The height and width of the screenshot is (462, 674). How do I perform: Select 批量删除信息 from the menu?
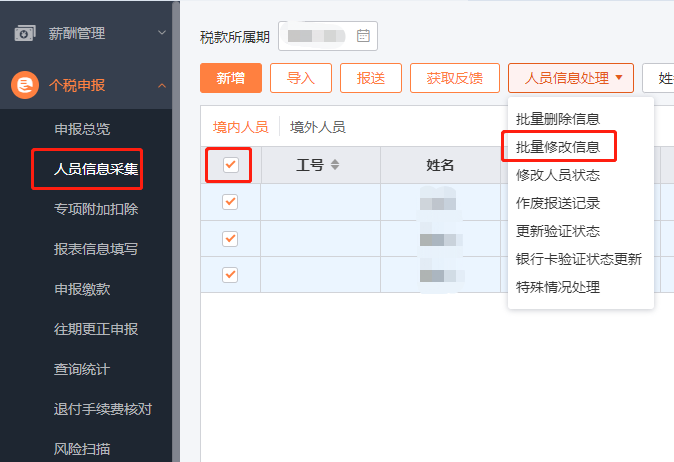(558, 119)
